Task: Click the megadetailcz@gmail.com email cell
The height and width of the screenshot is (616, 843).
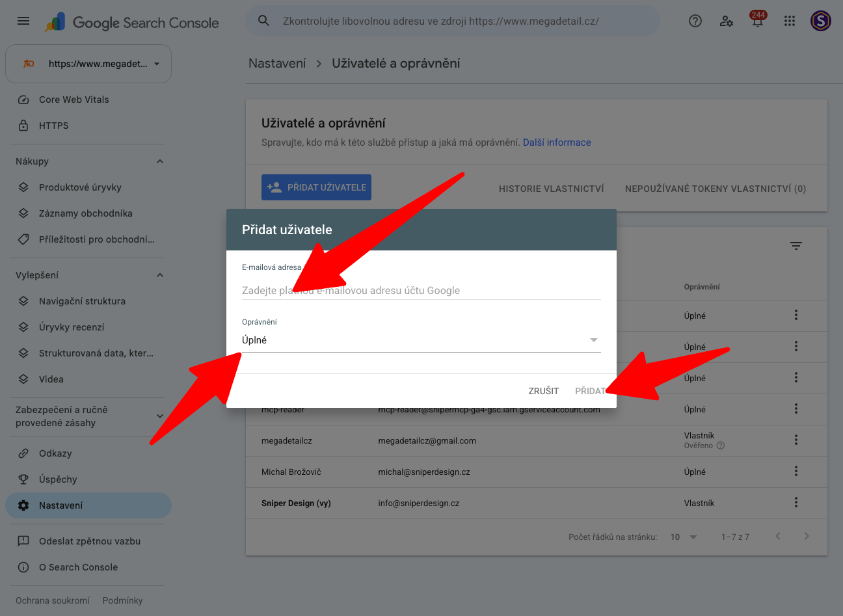Action: (427, 441)
